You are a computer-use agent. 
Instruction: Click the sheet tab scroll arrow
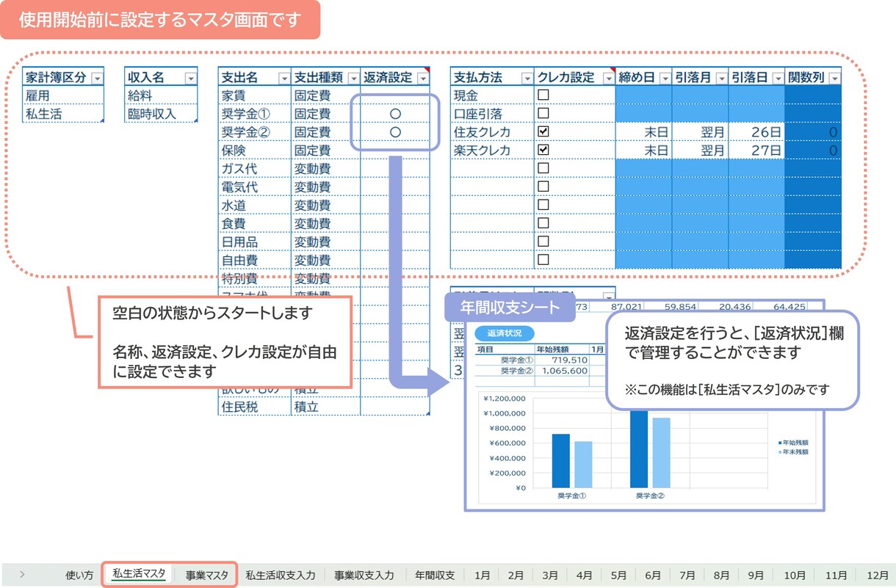22,575
